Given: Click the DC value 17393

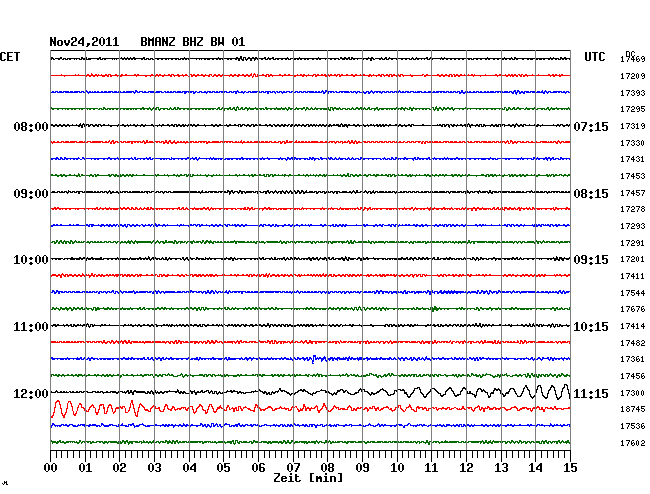Looking at the screenshot, I should [633, 93].
